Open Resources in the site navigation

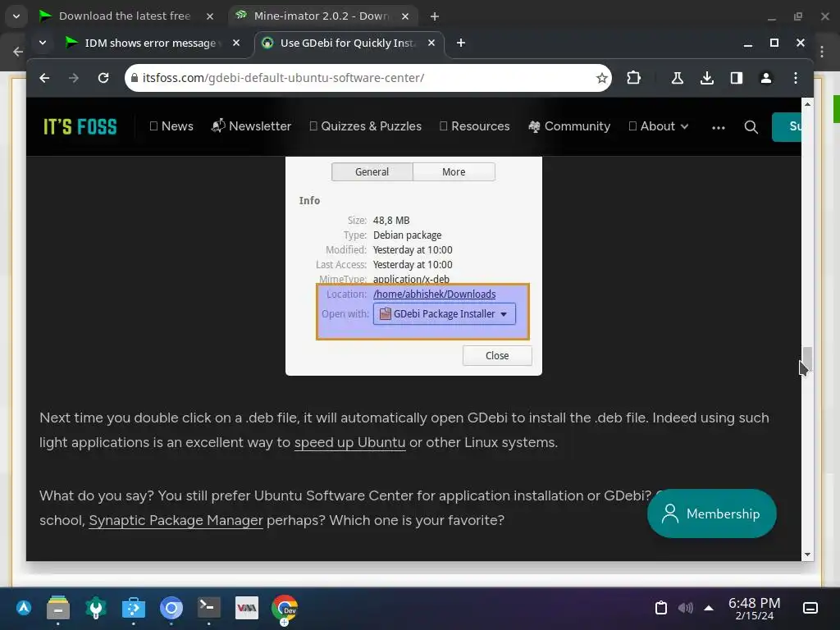click(x=475, y=126)
